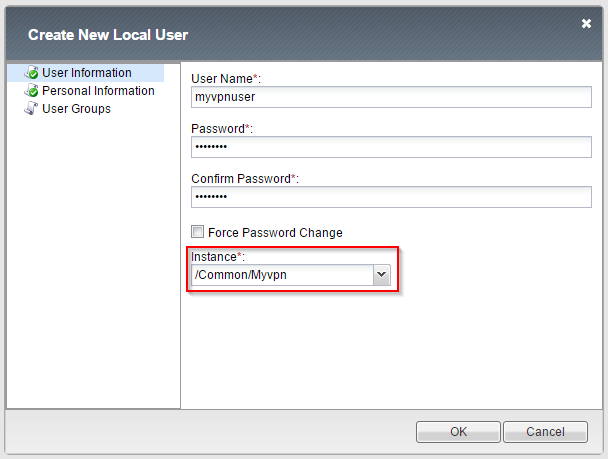This screenshot has width=608, height=459.
Task: Focus the User Name field with myvpnuser
Action: coord(391,97)
